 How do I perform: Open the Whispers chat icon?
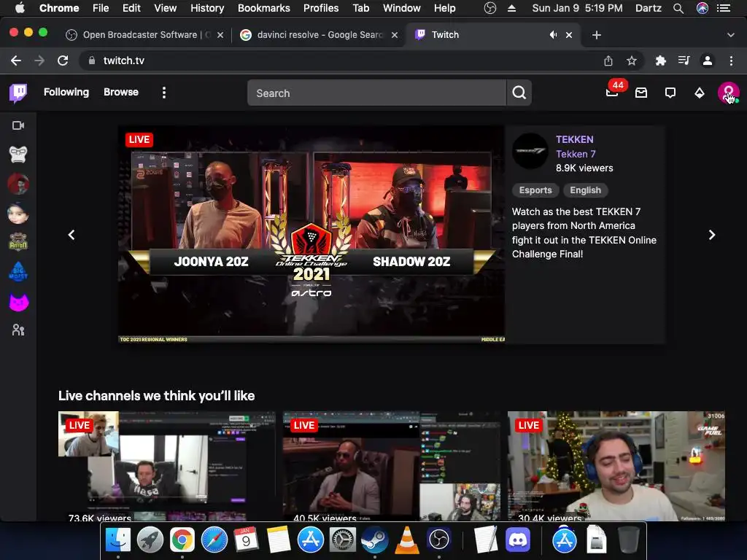[x=670, y=93]
